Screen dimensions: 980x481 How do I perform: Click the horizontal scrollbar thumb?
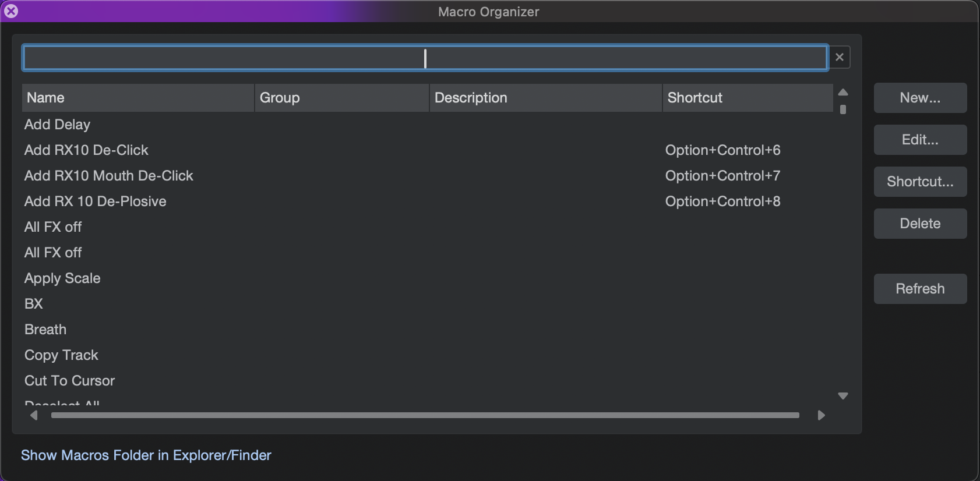[425, 415]
